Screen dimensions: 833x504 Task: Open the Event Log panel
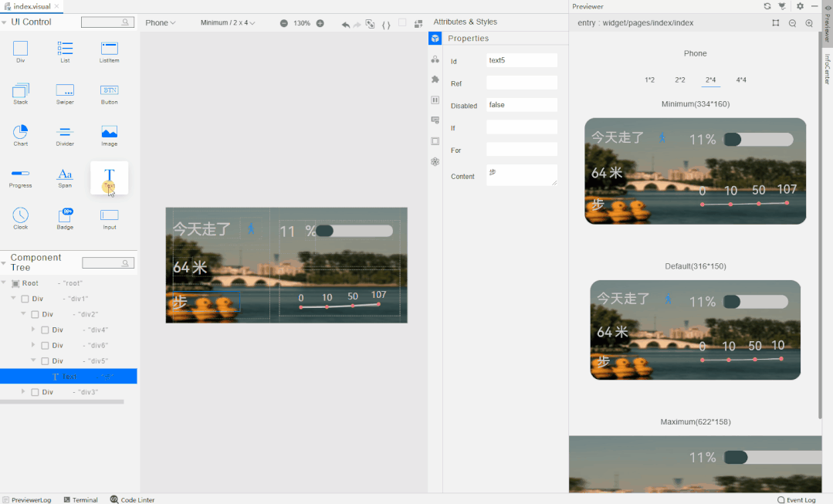click(797, 499)
